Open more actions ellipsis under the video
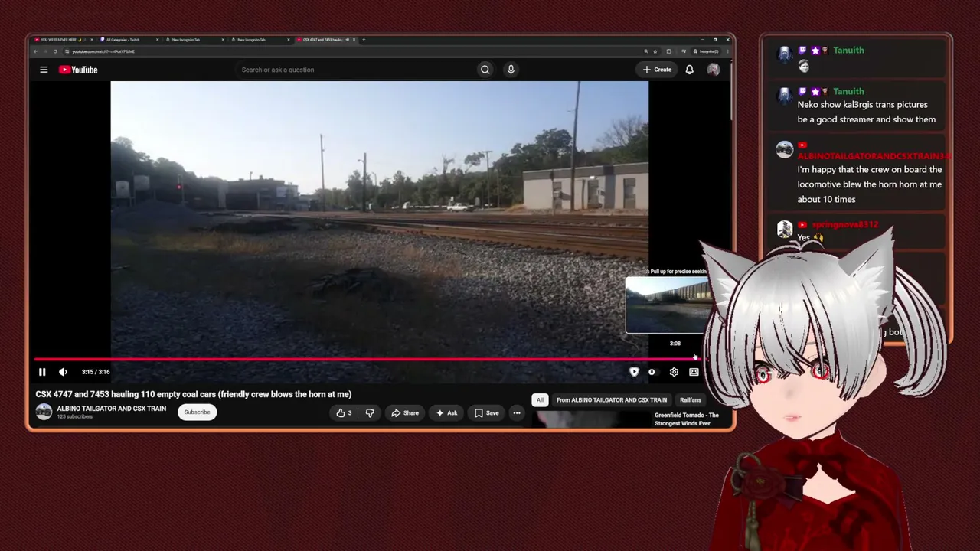Image resolution: width=980 pixels, height=551 pixels. (517, 413)
